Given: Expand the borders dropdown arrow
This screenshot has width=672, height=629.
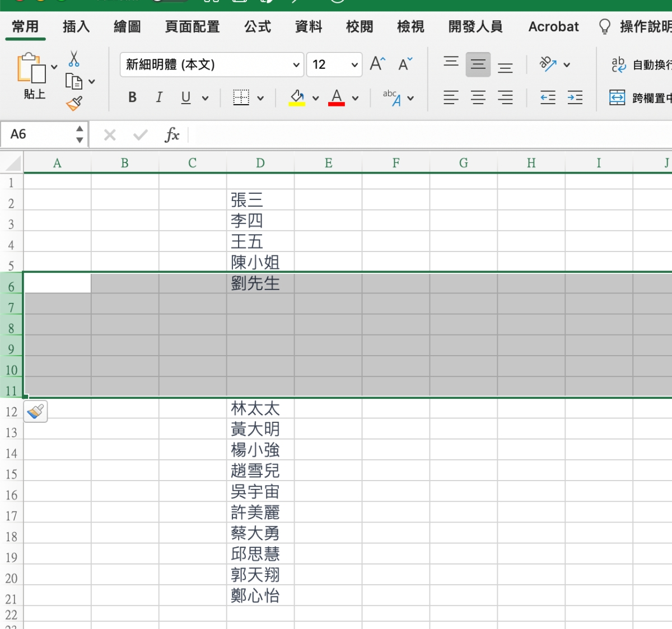Looking at the screenshot, I should [x=260, y=98].
